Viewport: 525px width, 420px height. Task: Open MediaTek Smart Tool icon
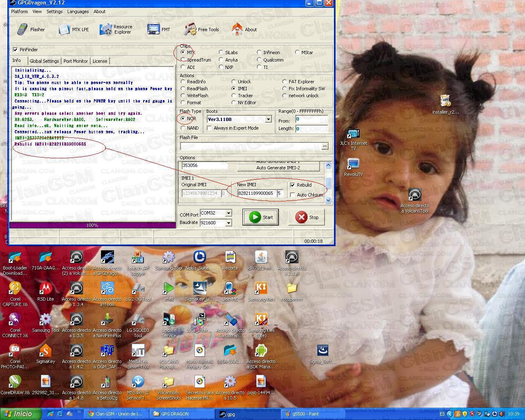[138, 357]
